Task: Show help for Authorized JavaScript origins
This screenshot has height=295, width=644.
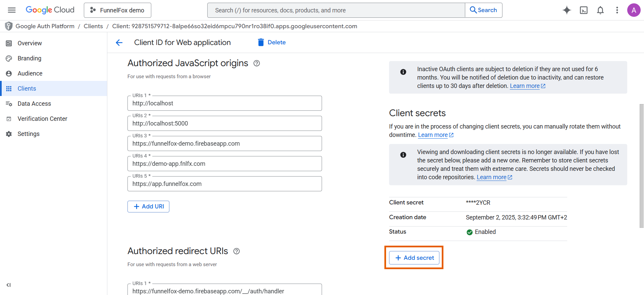Action: pos(257,63)
